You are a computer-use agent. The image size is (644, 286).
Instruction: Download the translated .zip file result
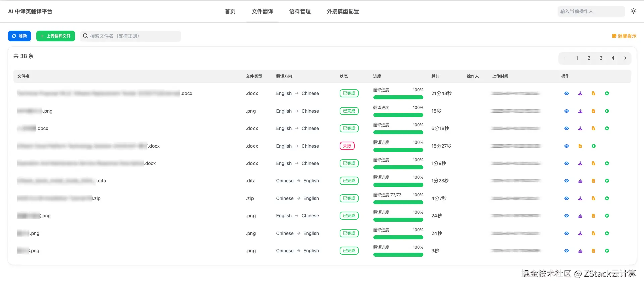pyautogui.click(x=580, y=198)
